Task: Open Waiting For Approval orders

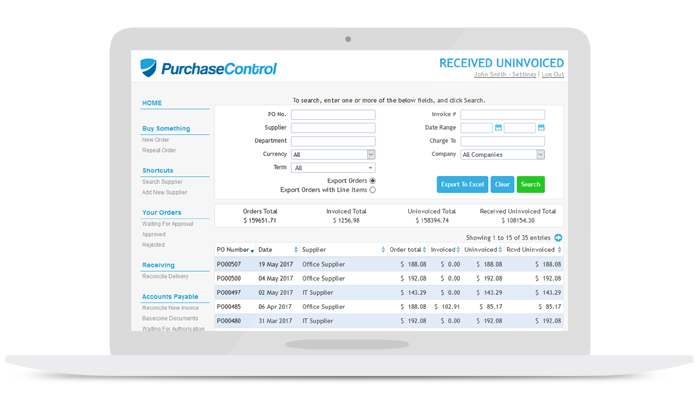Action: tap(167, 224)
